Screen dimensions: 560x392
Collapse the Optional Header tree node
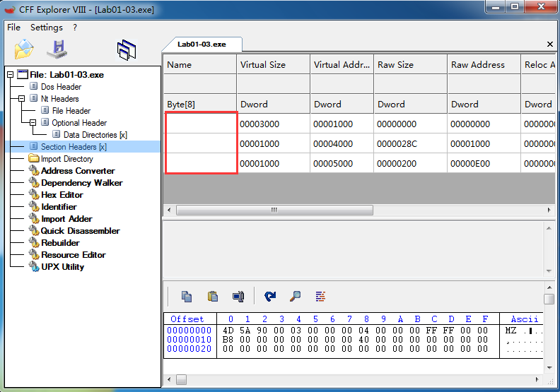click(x=33, y=122)
